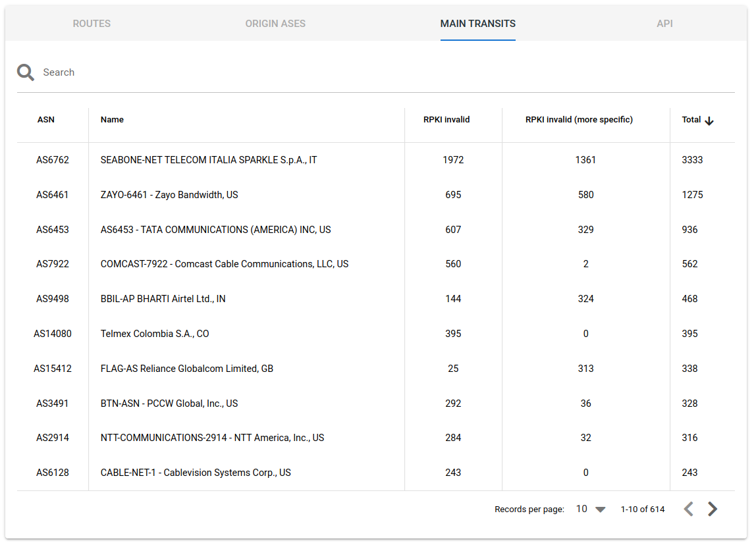The image size is (756, 549).
Task: Select NTT-COMMUNICATIONS-2914 name
Action: click(212, 438)
